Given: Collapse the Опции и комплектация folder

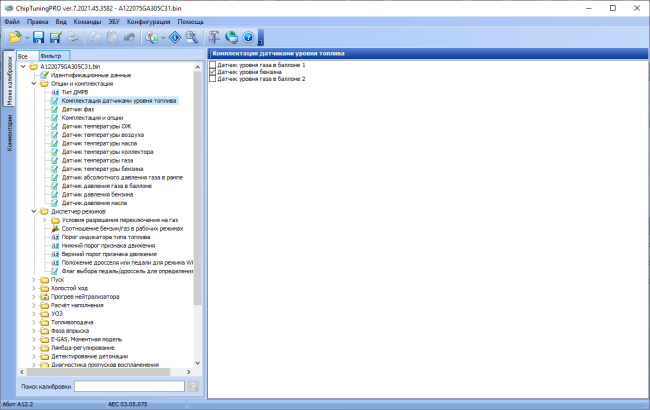Looking at the screenshot, I should coord(34,84).
